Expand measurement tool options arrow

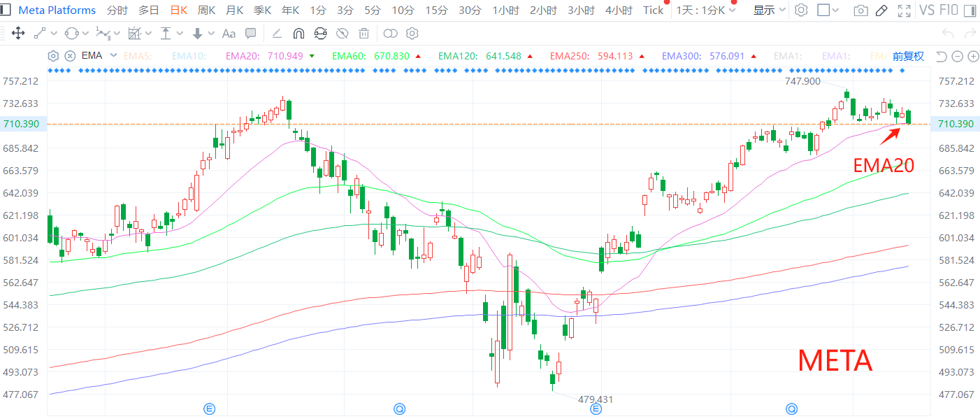(148, 34)
